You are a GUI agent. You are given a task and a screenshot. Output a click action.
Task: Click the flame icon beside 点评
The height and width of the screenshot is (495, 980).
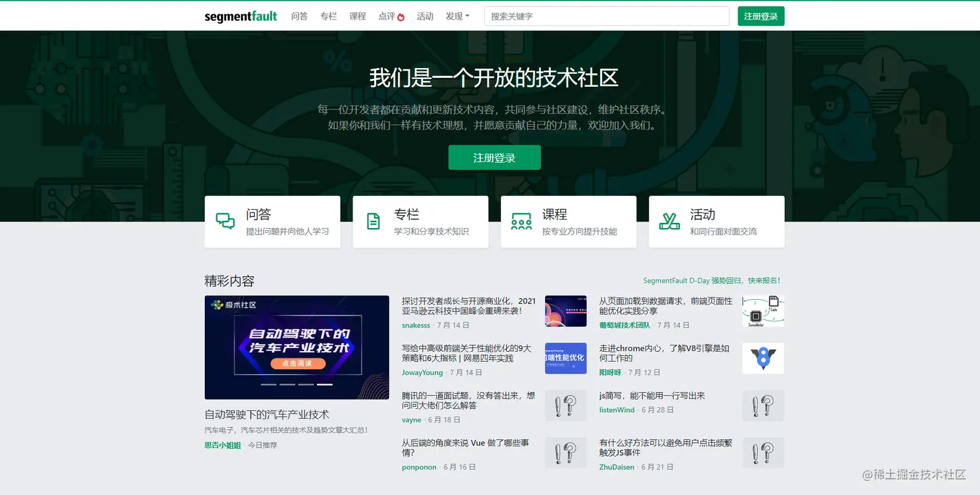[401, 17]
